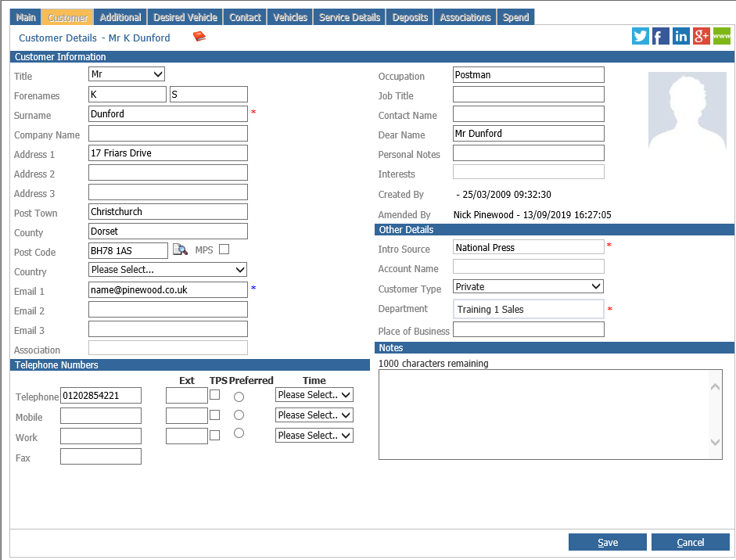Select Preferred radio button for Mobile
Viewport: 736px width, 560px height.
tap(239, 415)
